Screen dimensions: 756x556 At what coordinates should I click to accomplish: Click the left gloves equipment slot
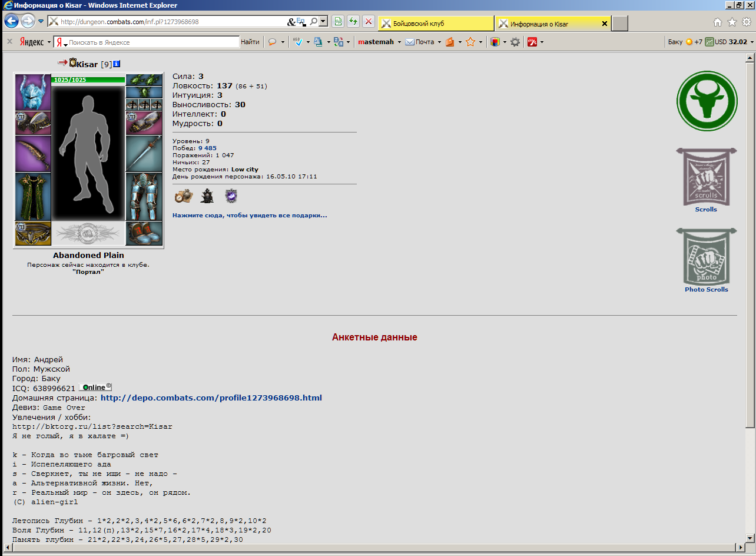[32, 123]
